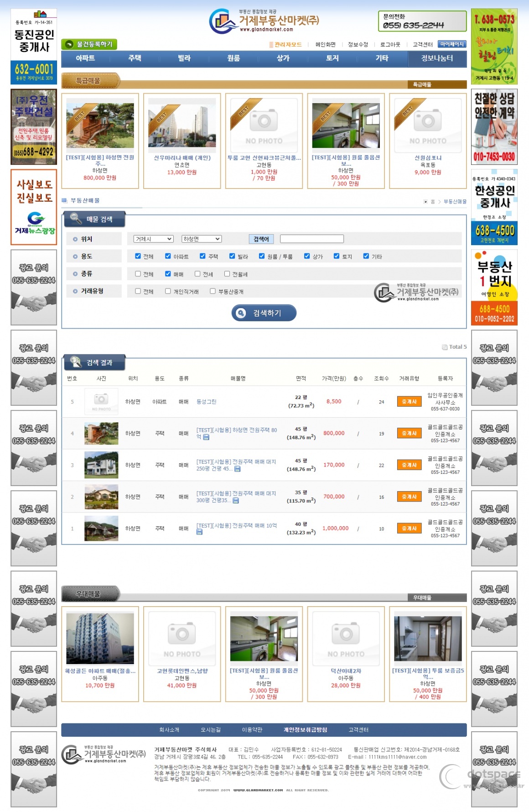Uncheck the 아파트 usage checkbox
Viewport: 529px width, 812px height.
pyautogui.click(x=168, y=256)
